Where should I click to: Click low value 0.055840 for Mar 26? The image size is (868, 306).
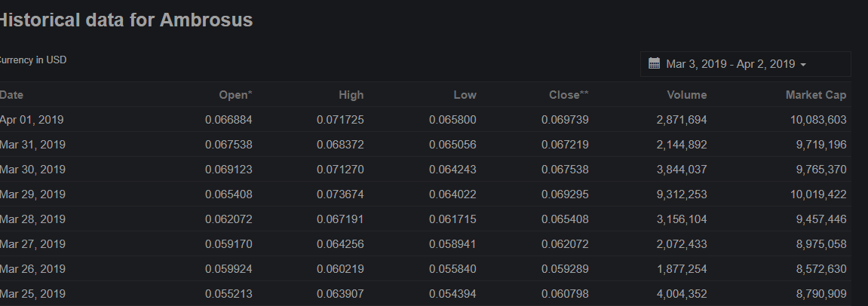click(x=452, y=269)
